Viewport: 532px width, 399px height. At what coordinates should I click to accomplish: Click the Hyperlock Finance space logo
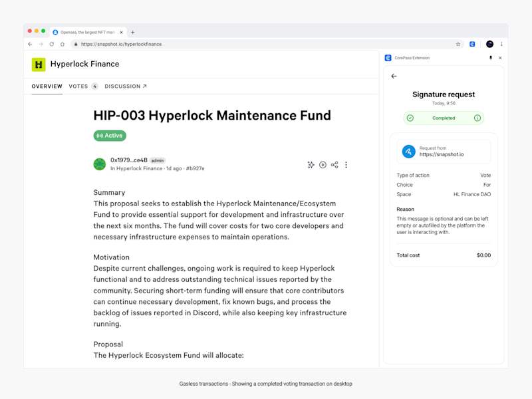click(38, 64)
